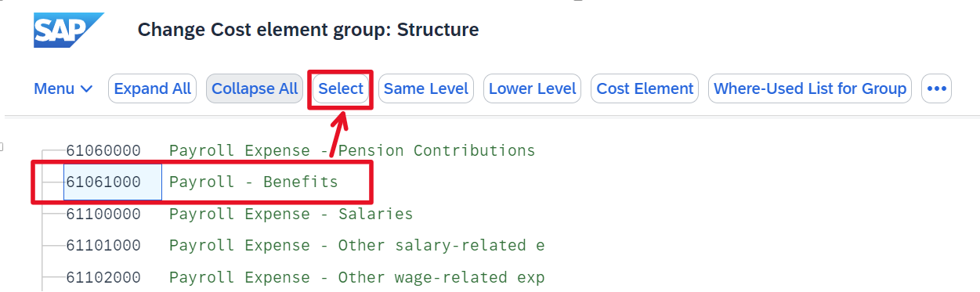Click Payroll Expense - Pension Contributions text
Screen dimensions: 980x292
point(352,150)
